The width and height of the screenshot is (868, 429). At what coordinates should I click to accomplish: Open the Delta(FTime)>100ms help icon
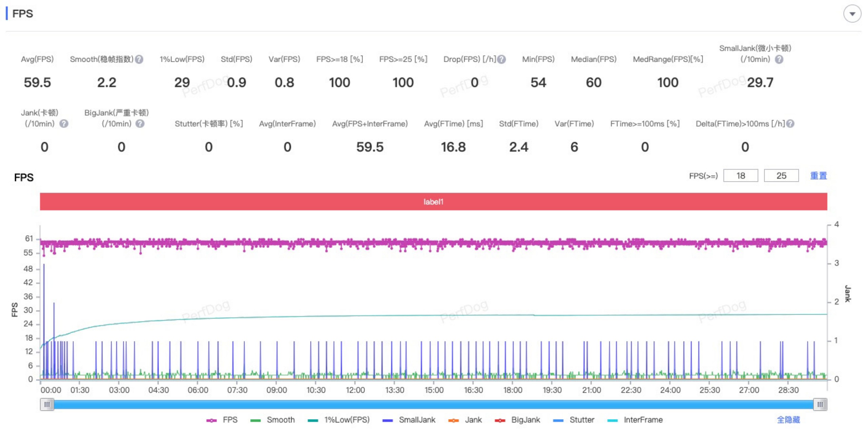(790, 124)
